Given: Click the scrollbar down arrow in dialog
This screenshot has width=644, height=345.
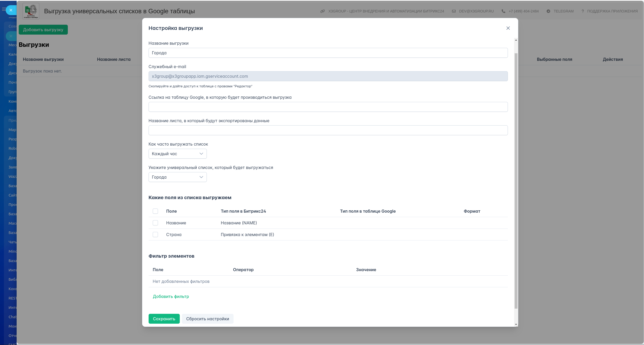Looking at the screenshot, I should point(516,324).
